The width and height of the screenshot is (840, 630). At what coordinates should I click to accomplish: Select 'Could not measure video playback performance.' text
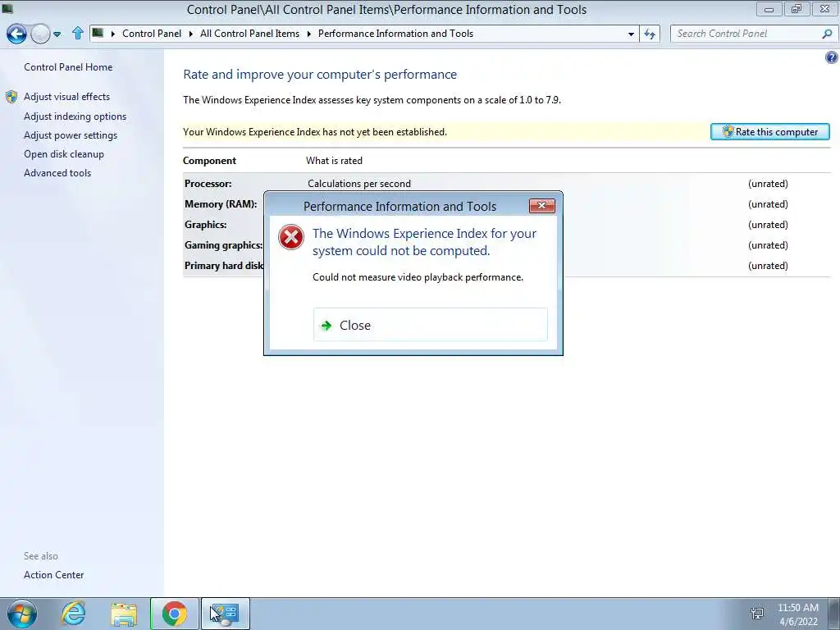pos(418,277)
